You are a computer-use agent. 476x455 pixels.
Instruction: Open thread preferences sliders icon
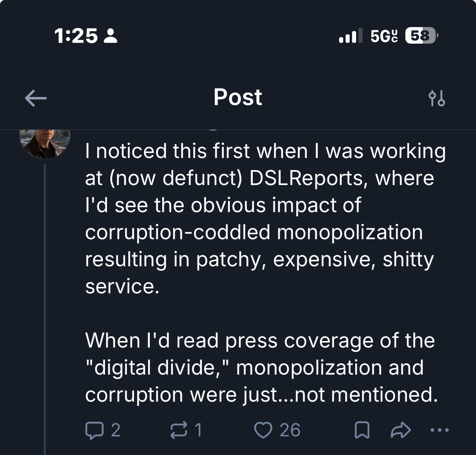coord(436,98)
